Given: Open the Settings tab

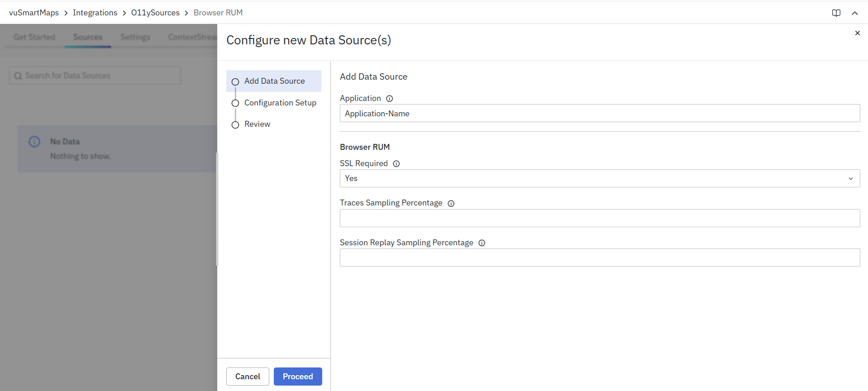Looking at the screenshot, I should [x=135, y=37].
